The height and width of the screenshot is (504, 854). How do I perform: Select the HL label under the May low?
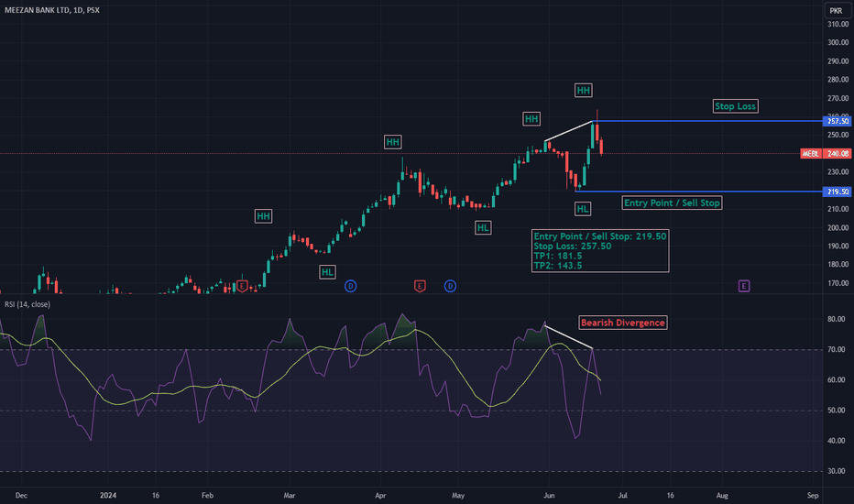click(483, 228)
